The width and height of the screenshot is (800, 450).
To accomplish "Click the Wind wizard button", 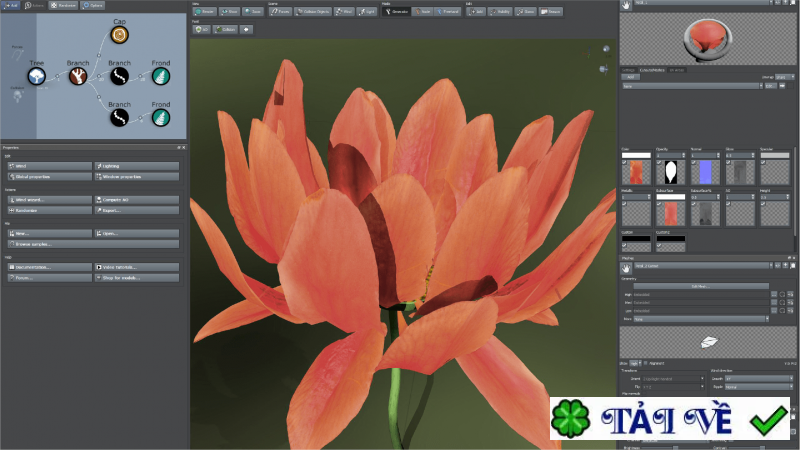I will (x=48, y=199).
